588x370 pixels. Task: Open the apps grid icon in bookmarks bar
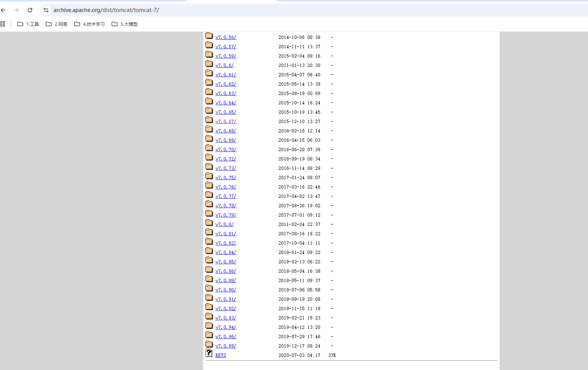[3, 24]
